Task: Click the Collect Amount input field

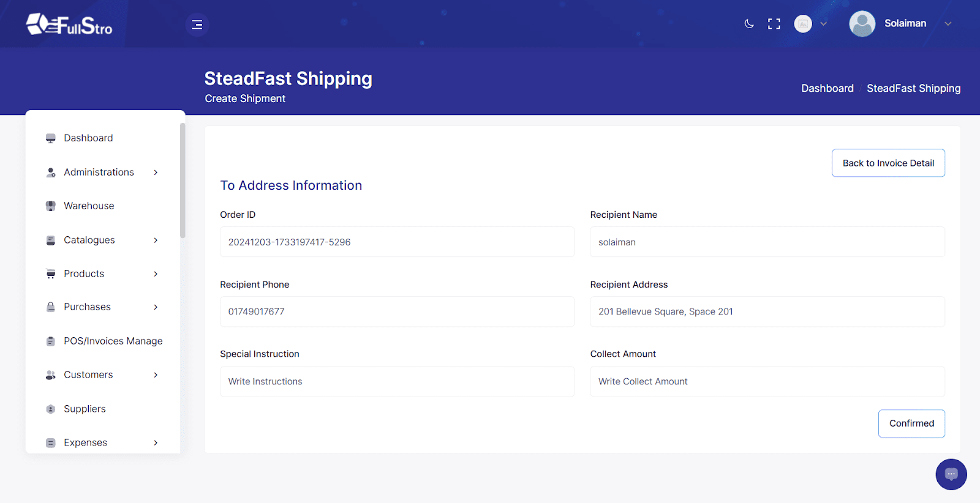Action: point(767,381)
